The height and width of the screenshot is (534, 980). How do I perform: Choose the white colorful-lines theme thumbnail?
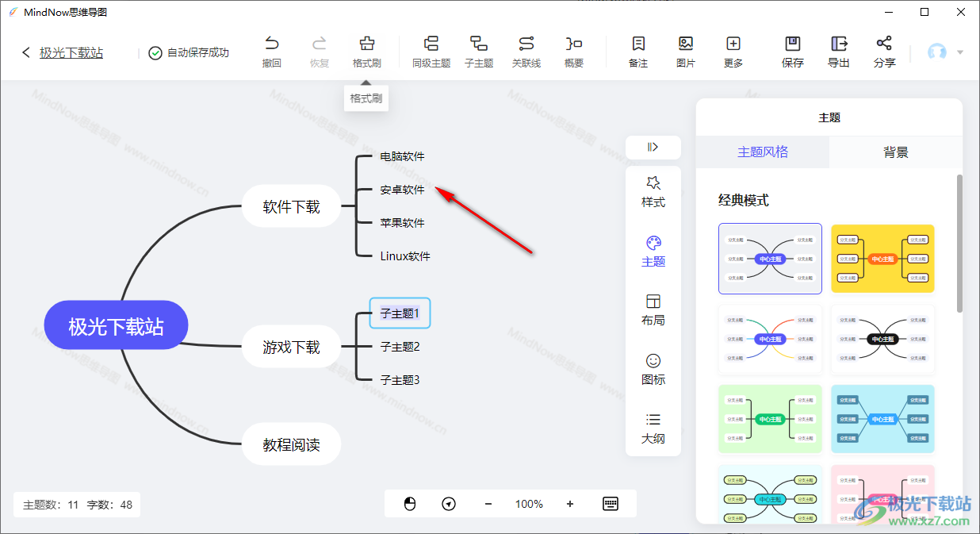tap(770, 340)
